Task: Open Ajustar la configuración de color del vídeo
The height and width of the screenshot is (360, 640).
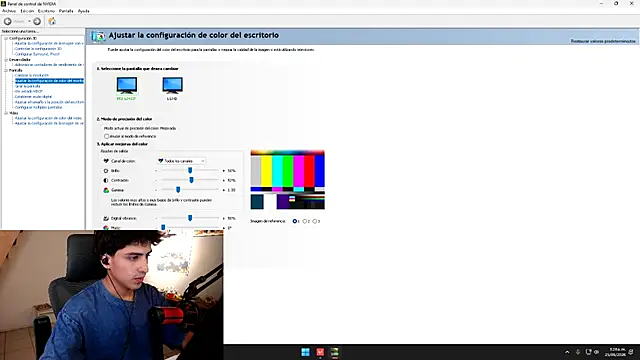Action: [x=48, y=118]
